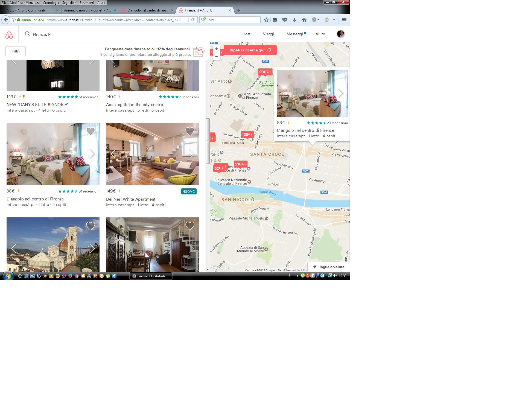
Task: Click the page reload icon in address bar
Action: (x=193, y=20)
